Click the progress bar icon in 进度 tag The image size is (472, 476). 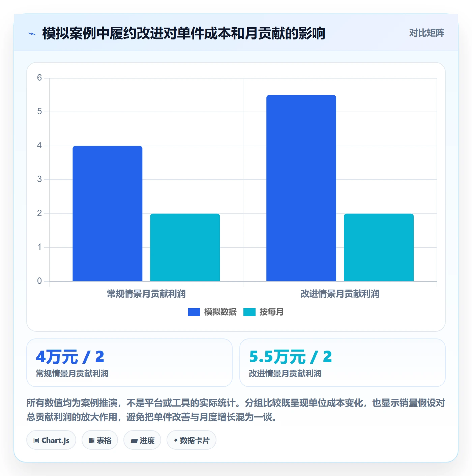134,441
